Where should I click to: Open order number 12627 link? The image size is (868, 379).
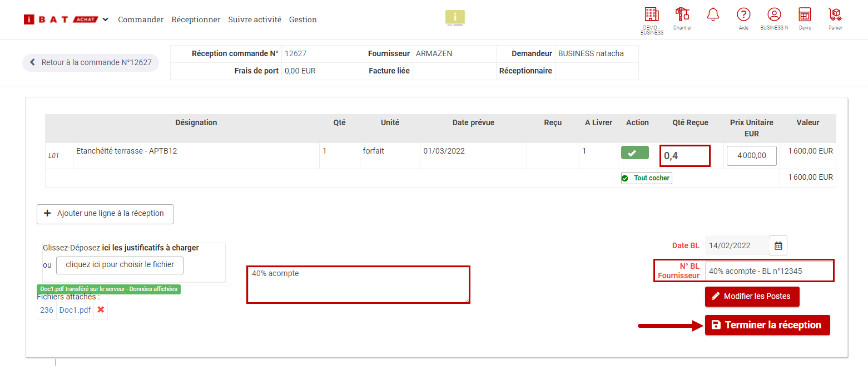pos(296,54)
